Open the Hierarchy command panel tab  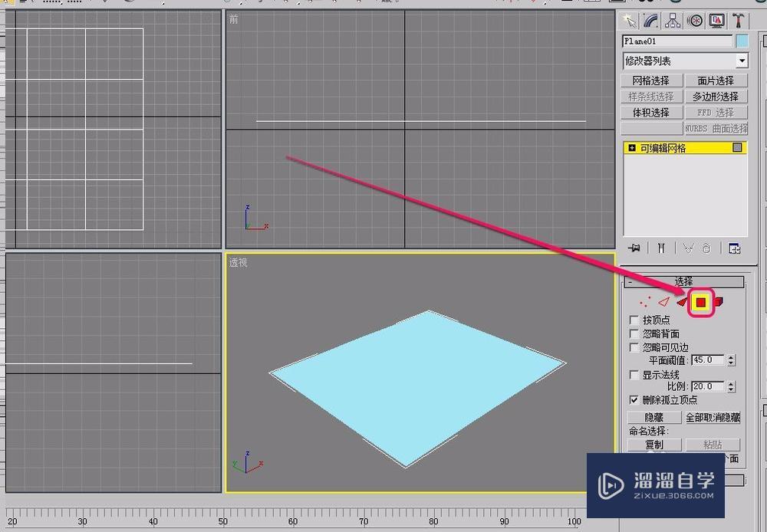(x=673, y=21)
